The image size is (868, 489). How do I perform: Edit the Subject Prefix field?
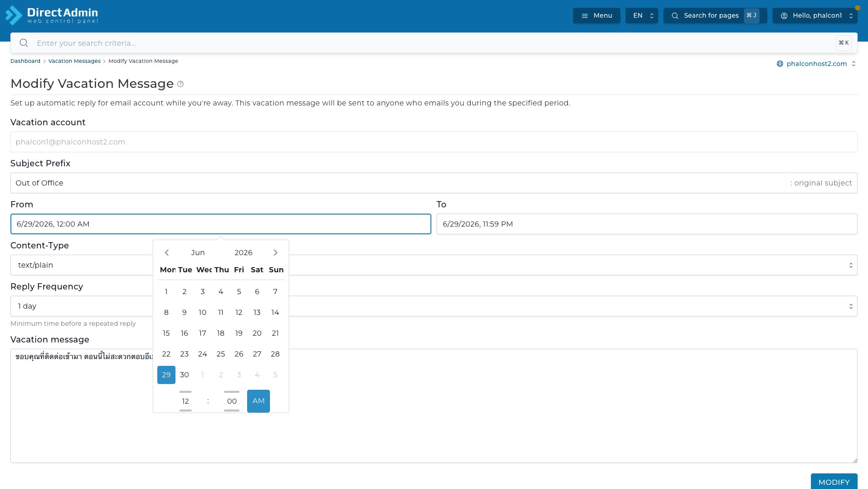398,183
